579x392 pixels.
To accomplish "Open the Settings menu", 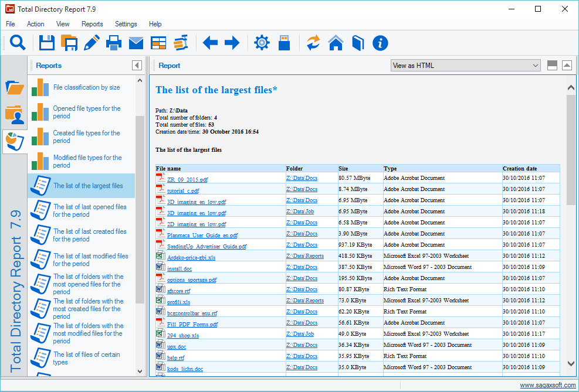I will coord(126,24).
